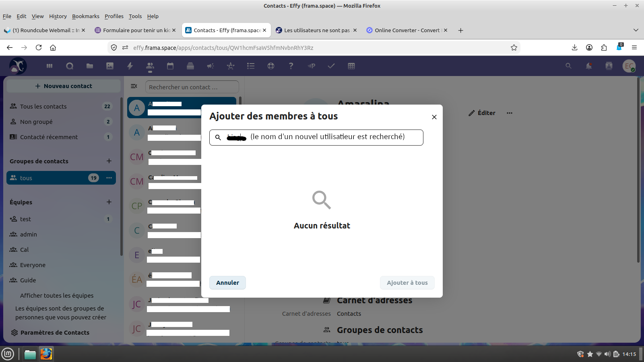Open the Photos app icon
Viewport: 644px width, 362px height.
click(x=110, y=66)
